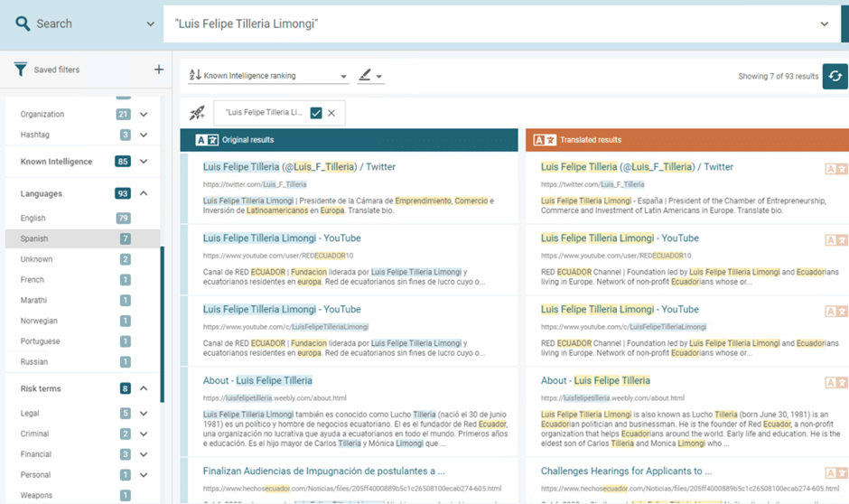Image resolution: width=849 pixels, height=504 pixels.
Task: Click the weebly.com about.html URL in original results
Action: [x=275, y=398]
